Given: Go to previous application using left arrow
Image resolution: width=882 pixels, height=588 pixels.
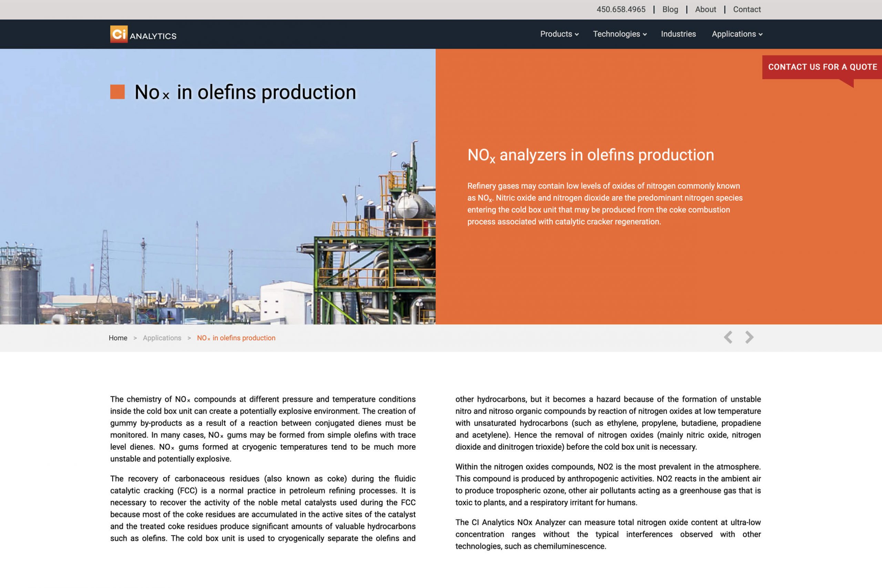Looking at the screenshot, I should point(728,337).
